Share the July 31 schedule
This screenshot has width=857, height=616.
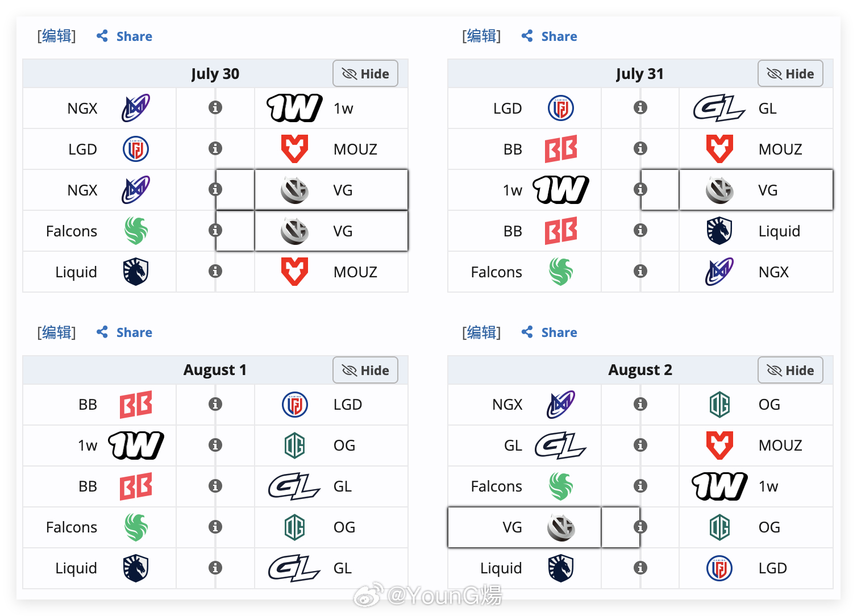550,36
